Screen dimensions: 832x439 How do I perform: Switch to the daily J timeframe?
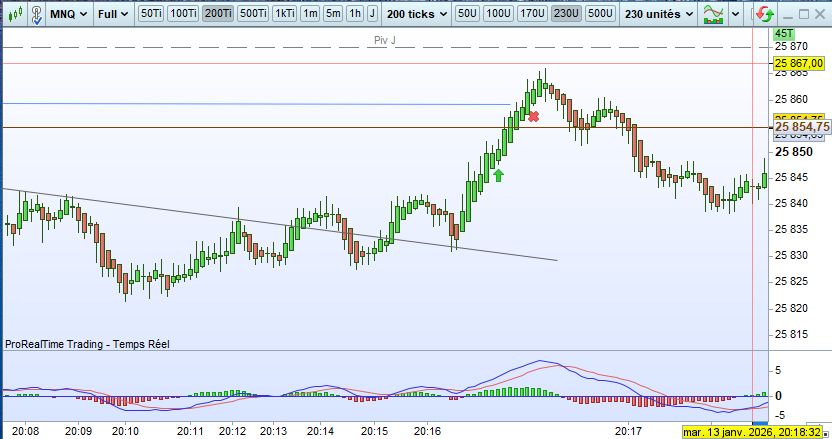click(x=372, y=13)
